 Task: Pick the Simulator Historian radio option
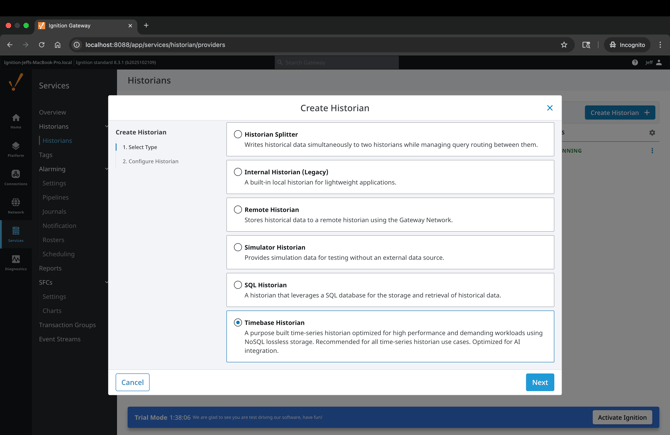coord(238,247)
